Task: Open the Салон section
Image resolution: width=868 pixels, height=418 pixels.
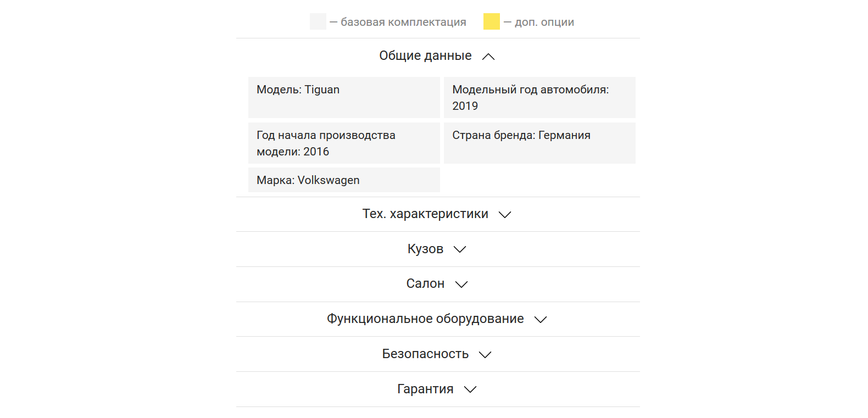Action: (425, 284)
